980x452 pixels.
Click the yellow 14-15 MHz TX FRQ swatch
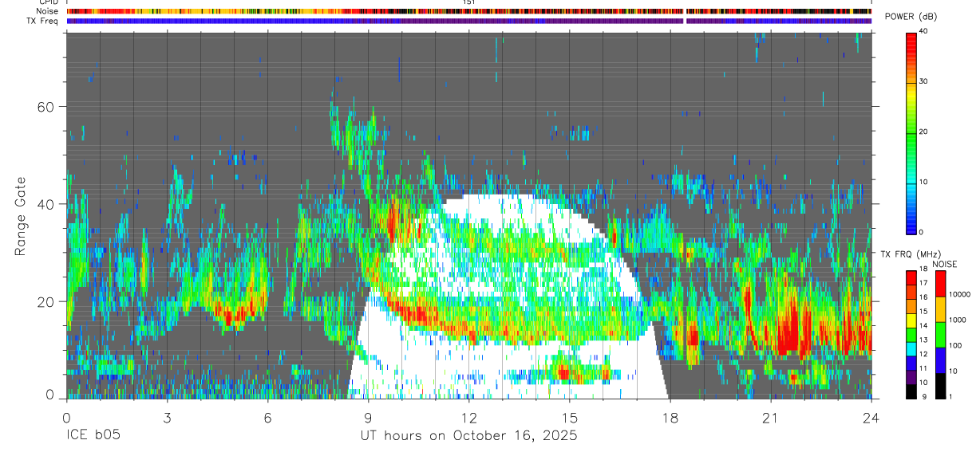pos(911,320)
